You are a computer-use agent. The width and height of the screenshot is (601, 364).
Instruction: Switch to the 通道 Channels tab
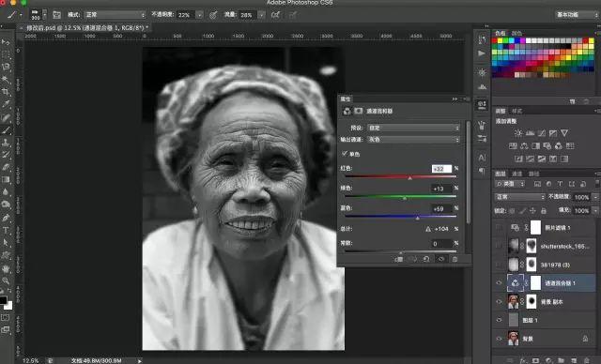pos(517,174)
